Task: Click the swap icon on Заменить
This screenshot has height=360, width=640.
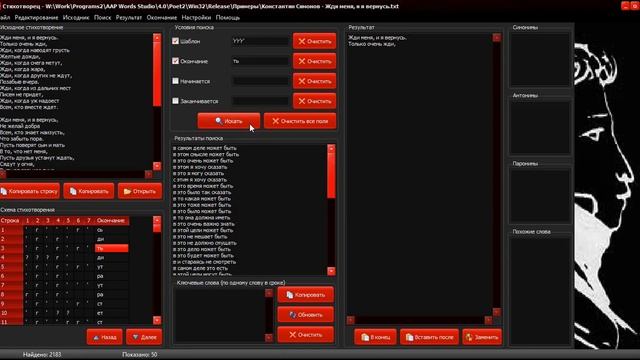Action: [x=469, y=337]
